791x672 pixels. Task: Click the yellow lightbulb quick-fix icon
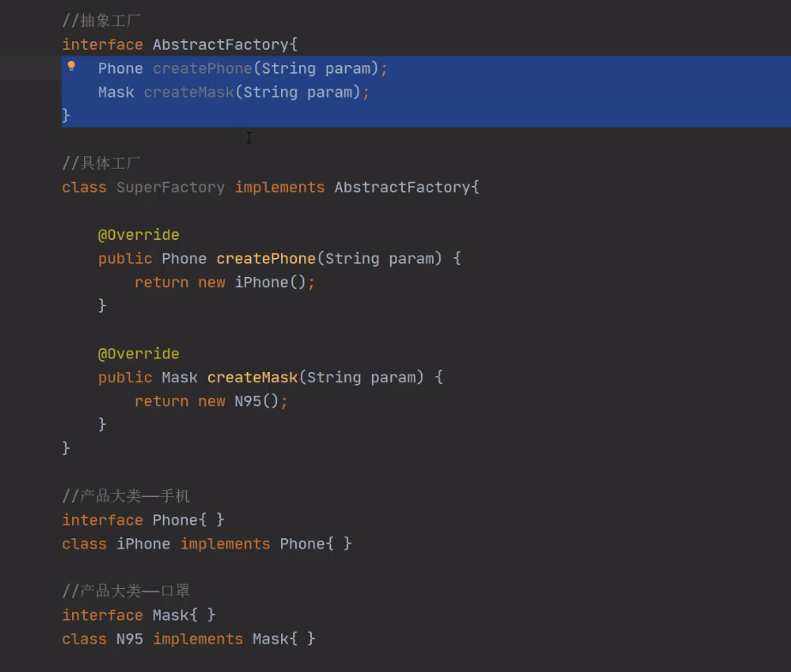[x=71, y=66]
